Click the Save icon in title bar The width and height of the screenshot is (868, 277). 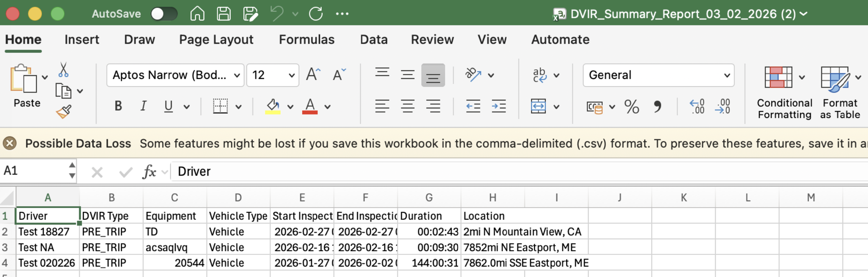223,14
